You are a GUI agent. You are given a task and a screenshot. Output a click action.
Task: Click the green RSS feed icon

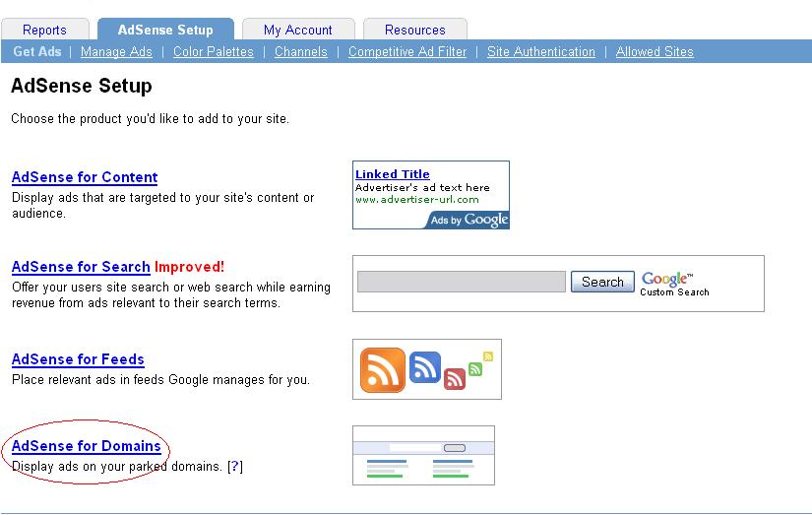475,369
